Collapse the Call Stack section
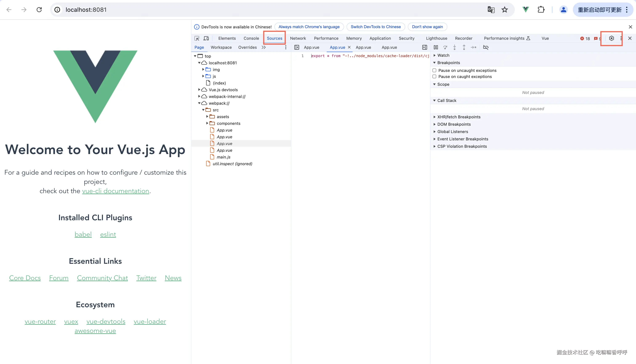 [447, 100]
